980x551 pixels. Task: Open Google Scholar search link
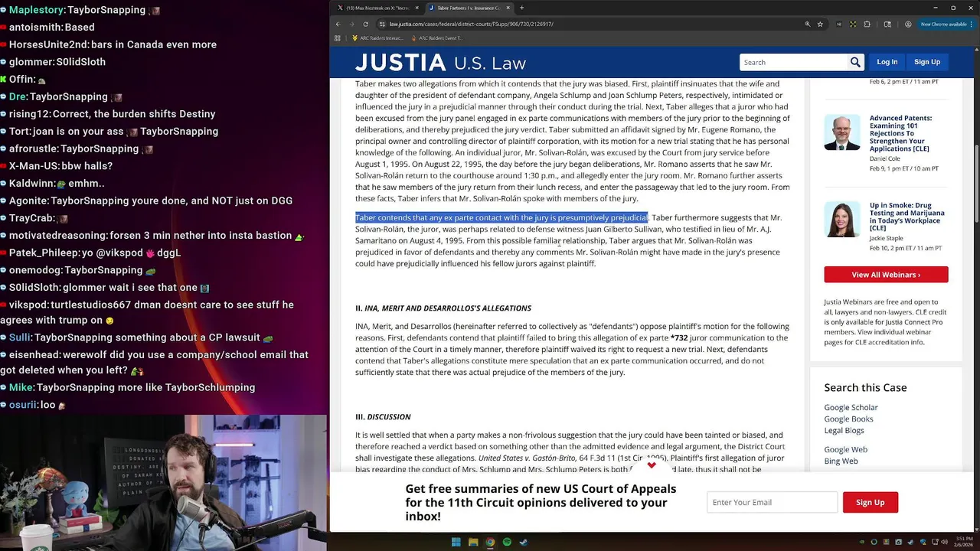(851, 407)
